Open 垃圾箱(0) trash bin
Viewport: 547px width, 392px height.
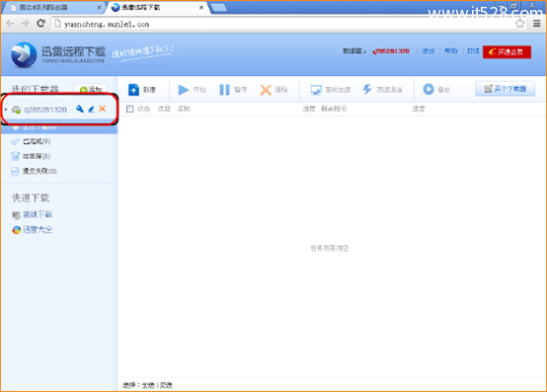coord(37,156)
